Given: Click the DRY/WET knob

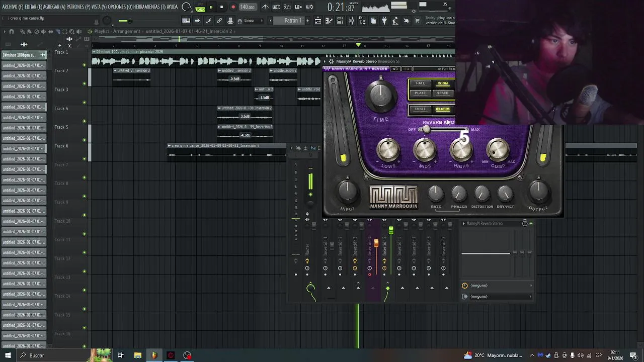Looking at the screenshot, I should pyautogui.click(x=505, y=194).
